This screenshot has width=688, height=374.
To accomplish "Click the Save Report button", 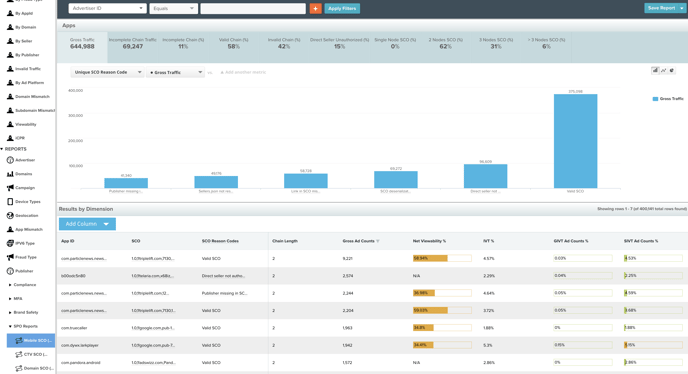I will [x=661, y=8].
